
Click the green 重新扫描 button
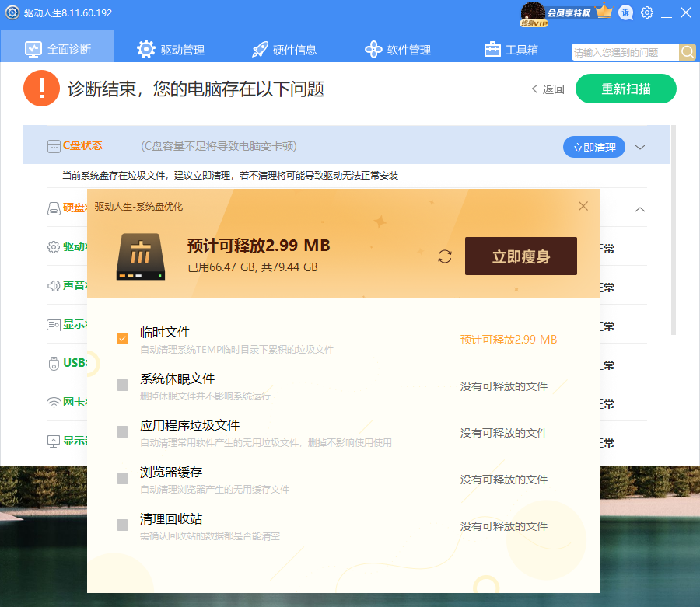coord(626,89)
